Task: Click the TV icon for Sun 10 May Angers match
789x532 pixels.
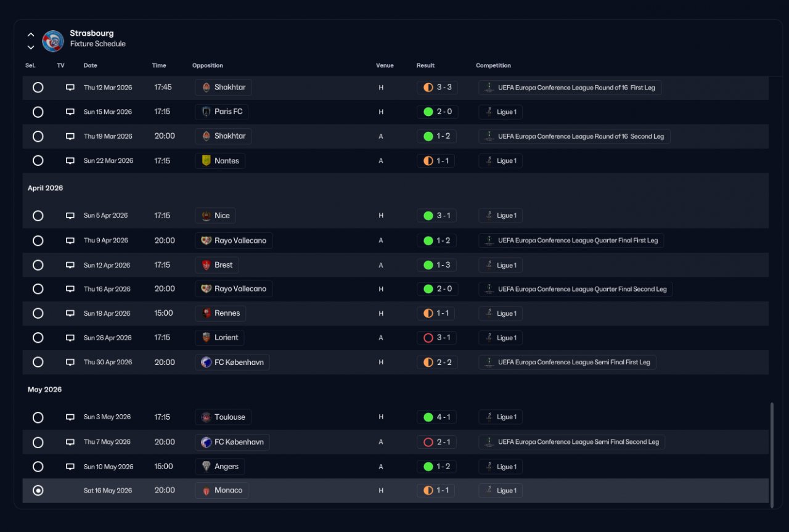Action: 70,467
